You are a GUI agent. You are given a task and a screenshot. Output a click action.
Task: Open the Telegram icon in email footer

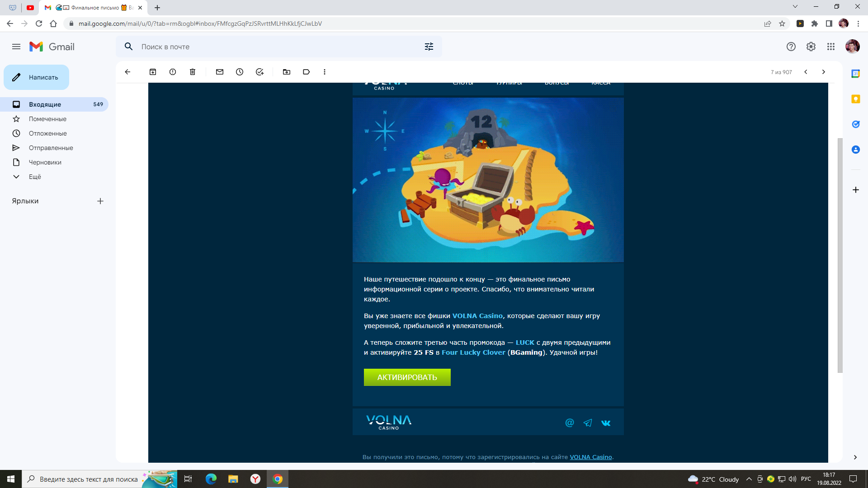pyautogui.click(x=588, y=423)
